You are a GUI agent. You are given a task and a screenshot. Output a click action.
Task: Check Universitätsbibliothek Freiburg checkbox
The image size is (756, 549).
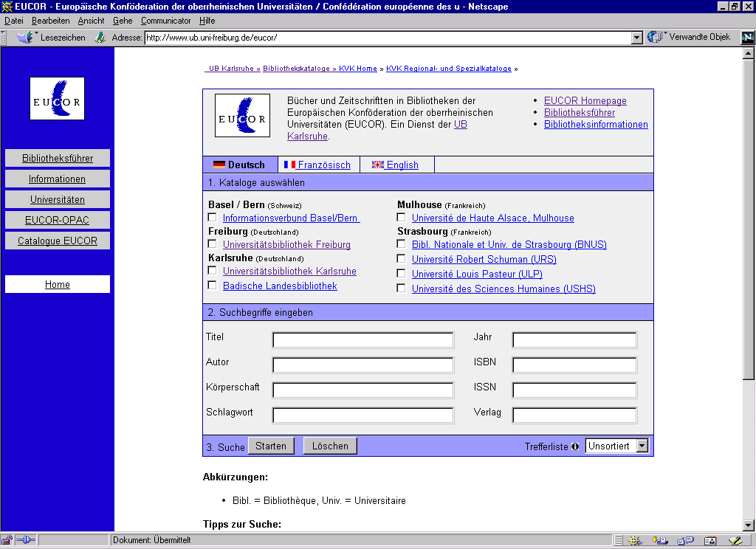pos(212,244)
